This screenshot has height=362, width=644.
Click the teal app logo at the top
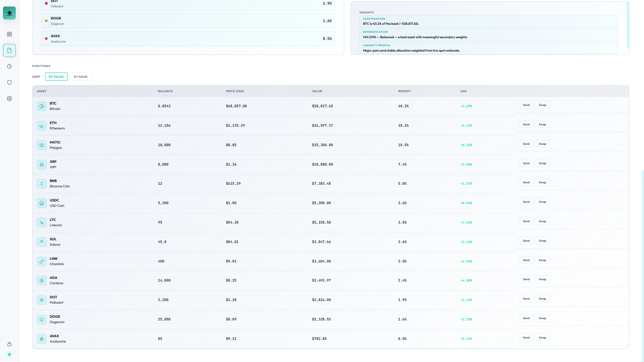(x=9, y=13)
